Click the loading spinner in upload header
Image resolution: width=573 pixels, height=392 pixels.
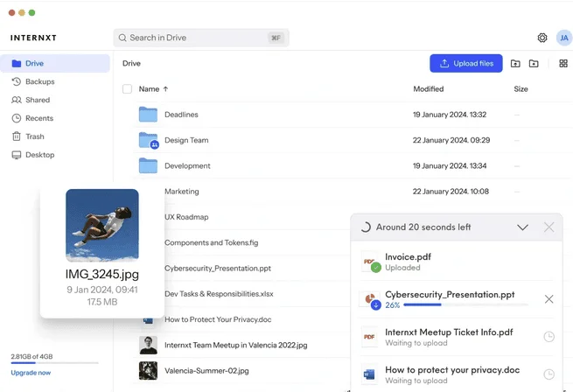(x=366, y=227)
